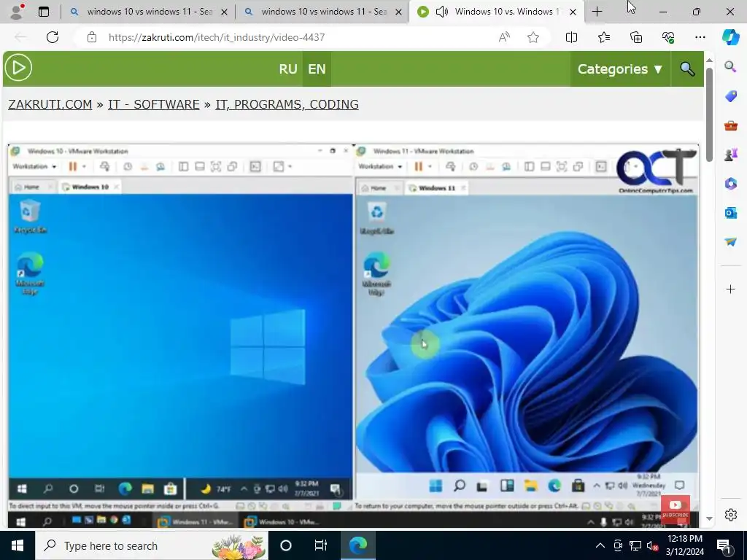Open Browser essentials heart icon
Screen dimensions: 747x560
[x=668, y=37]
